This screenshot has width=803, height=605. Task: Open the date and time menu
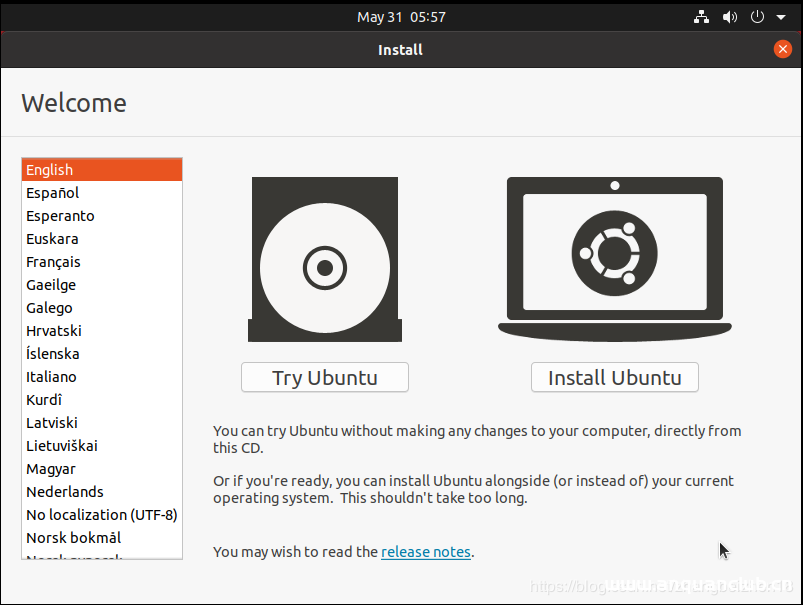pos(401,15)
